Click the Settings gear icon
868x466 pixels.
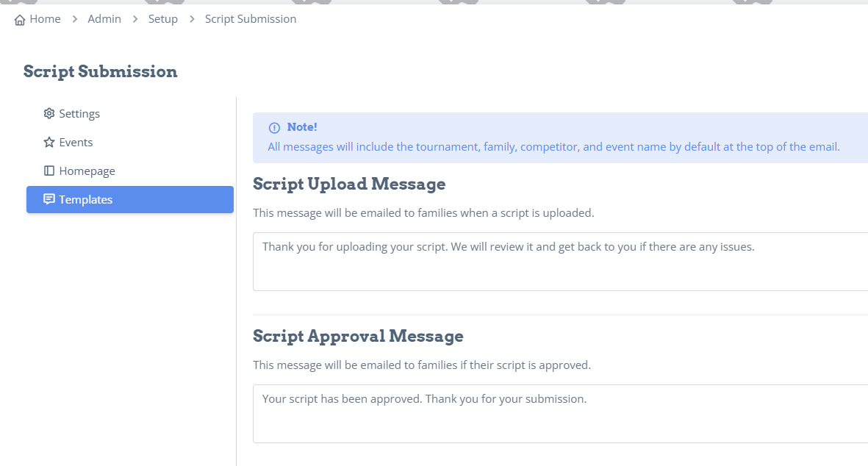49,113
